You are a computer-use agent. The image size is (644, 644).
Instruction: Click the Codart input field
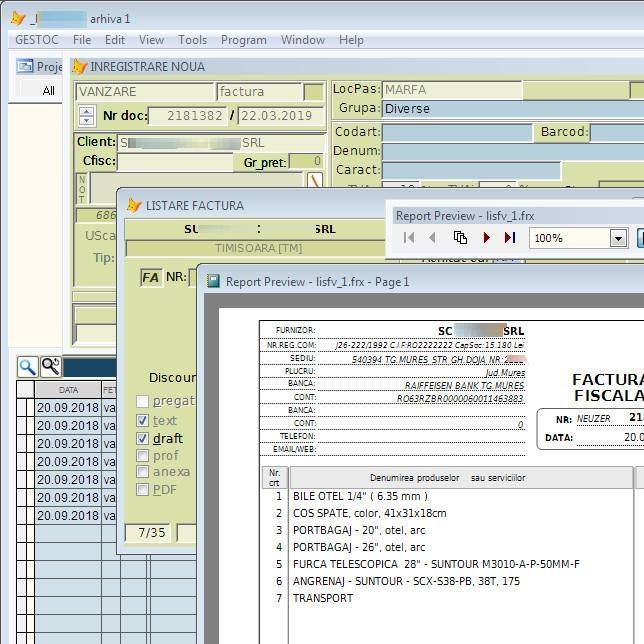tap(457, 133)
